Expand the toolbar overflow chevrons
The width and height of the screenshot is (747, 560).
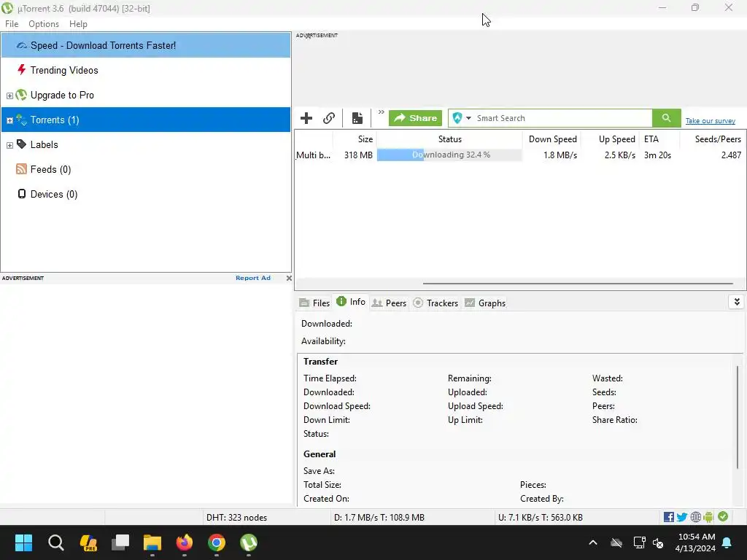tap(381, 112)
